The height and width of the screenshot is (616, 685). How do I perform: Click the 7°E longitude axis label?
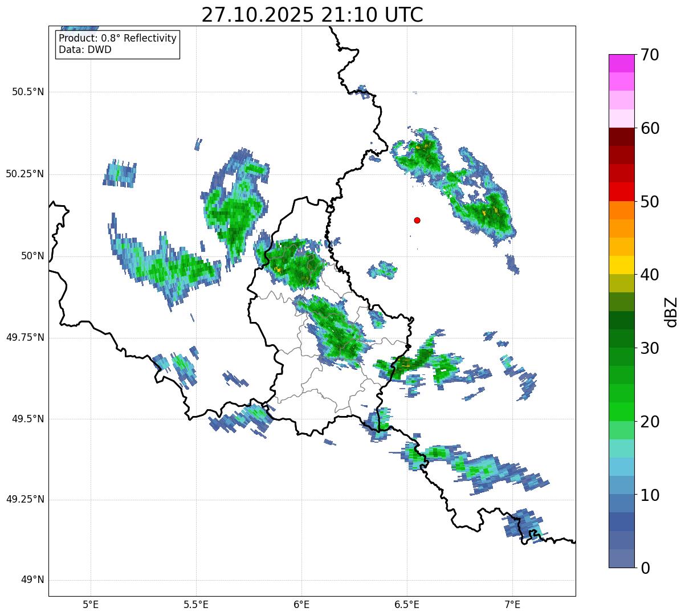click(512, 604)
